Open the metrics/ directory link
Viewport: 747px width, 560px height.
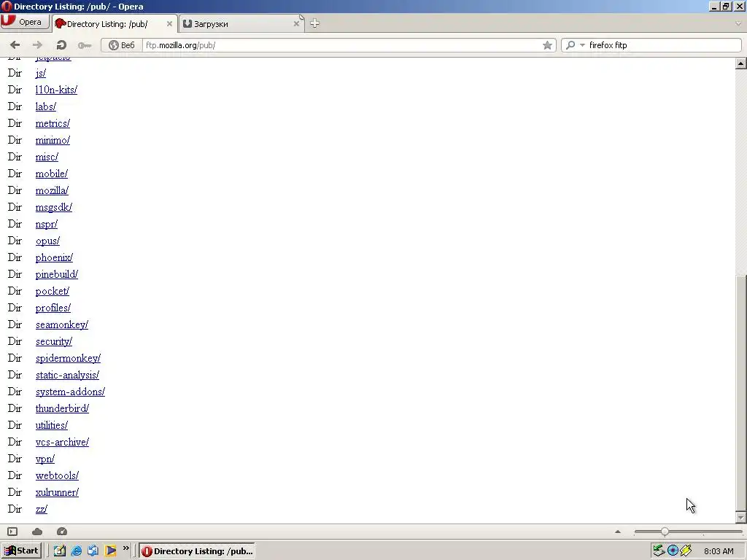pos(53,123)
